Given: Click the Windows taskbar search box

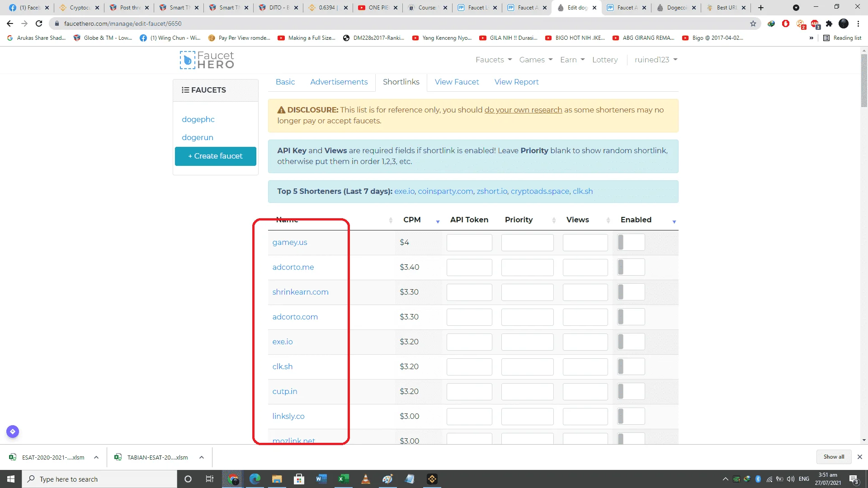Looking at the screenshot, I should (99, 479).
